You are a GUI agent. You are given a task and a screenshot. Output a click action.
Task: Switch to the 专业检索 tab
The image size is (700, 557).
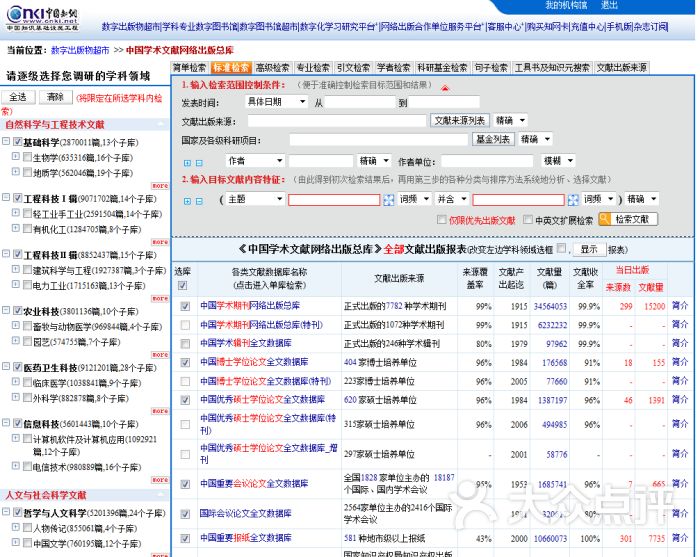pyautogui.click(x=313, y=67)
